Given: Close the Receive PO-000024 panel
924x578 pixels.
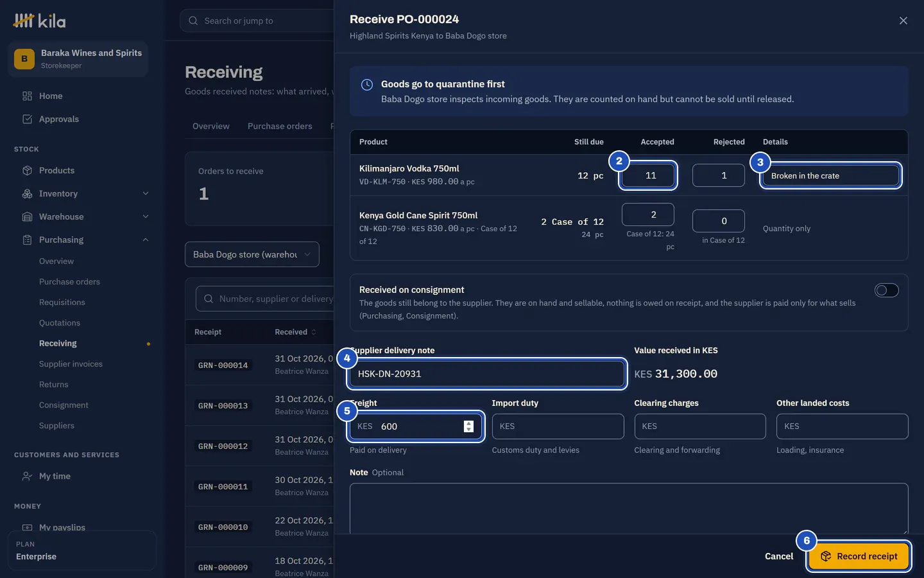Looking at the screenshot, I should coord(903,21).
